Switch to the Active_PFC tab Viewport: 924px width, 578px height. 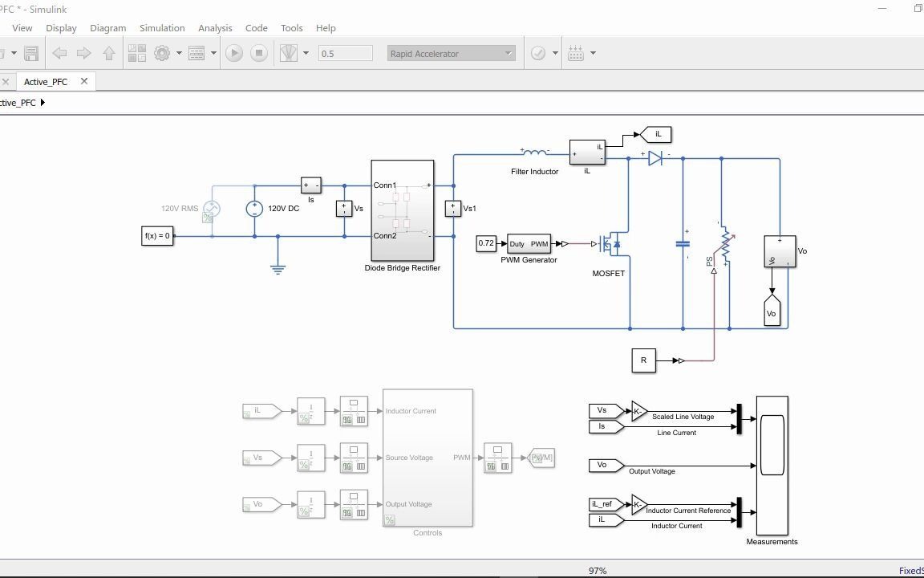tap(46, 81)
